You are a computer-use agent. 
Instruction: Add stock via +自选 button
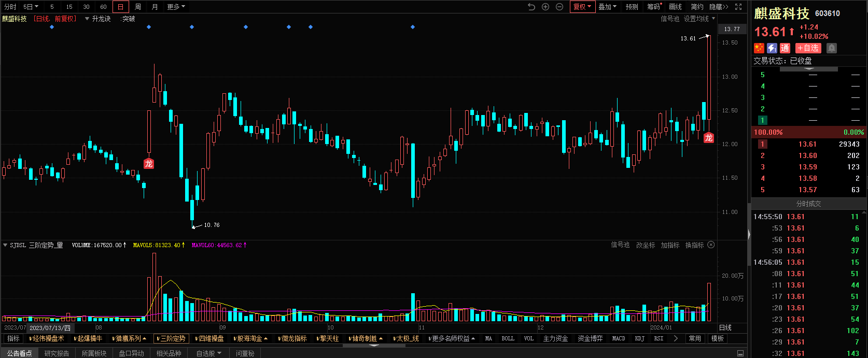pos(808,48)
